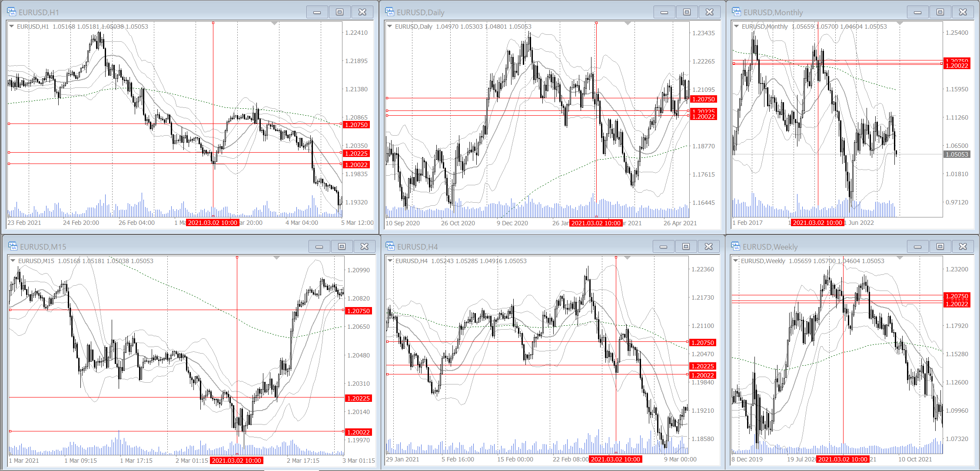This screenshot has height=471, width=980.
Task: Click the EURUSD,M15 window chart icon
Action: click(x=13, y=246)
